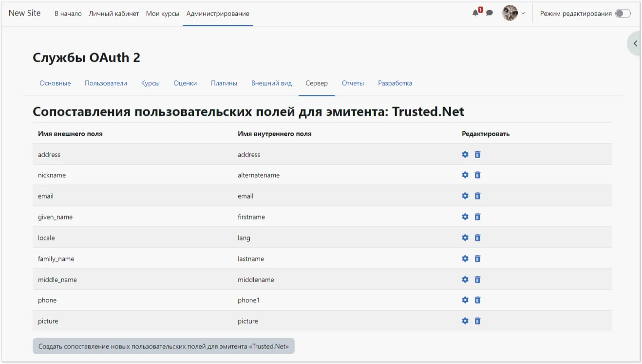Edit the phone to phone1 mapping
The width and height of the screenshot is (642, 364).
coord(465,300)
